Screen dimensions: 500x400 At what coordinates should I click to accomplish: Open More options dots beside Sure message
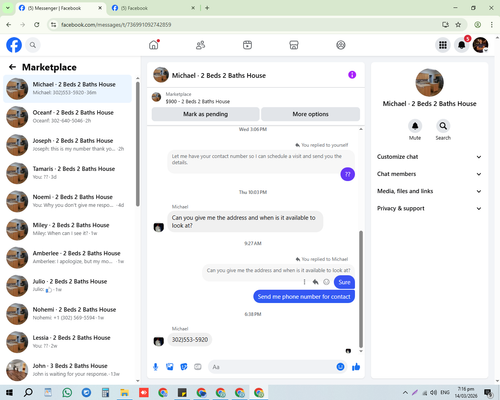point(304,282)
